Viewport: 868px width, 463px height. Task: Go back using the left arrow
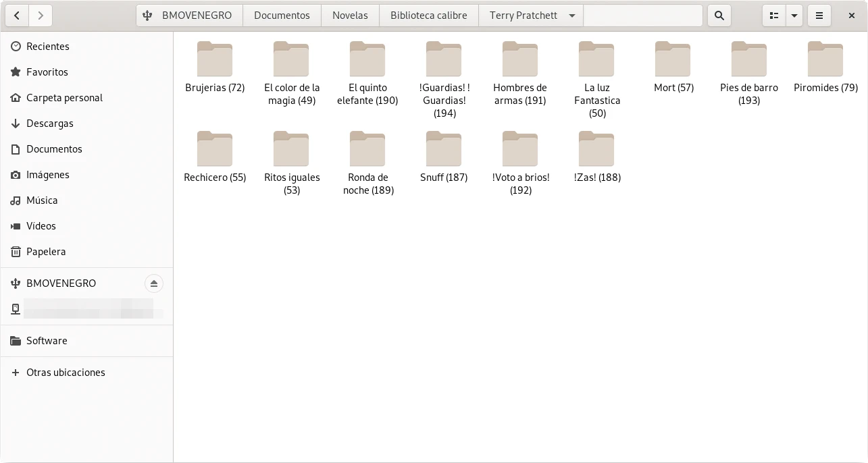pyautogui.click(x=16, y=16)
